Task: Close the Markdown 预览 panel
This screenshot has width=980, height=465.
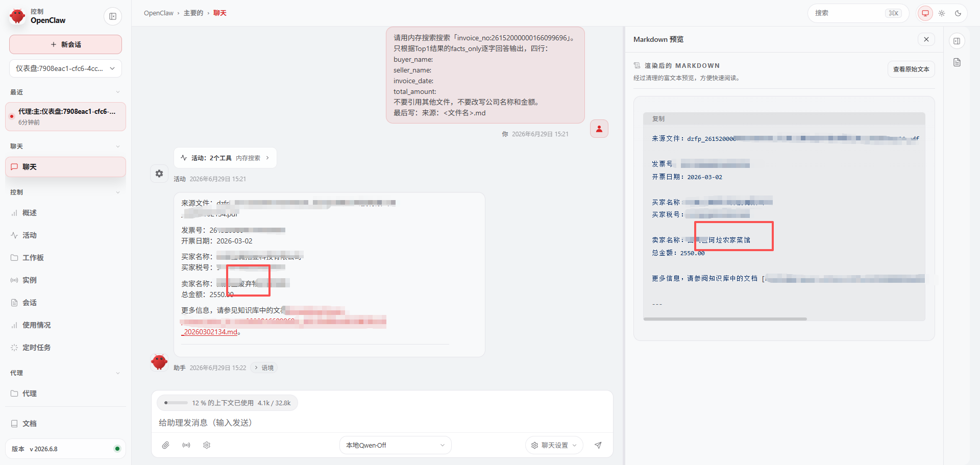Action: tap(926, 39)
